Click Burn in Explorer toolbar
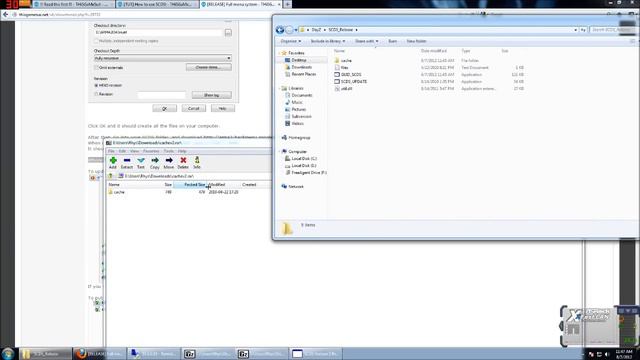This screenshot has width=640, height=360. [x=392, y=41]
